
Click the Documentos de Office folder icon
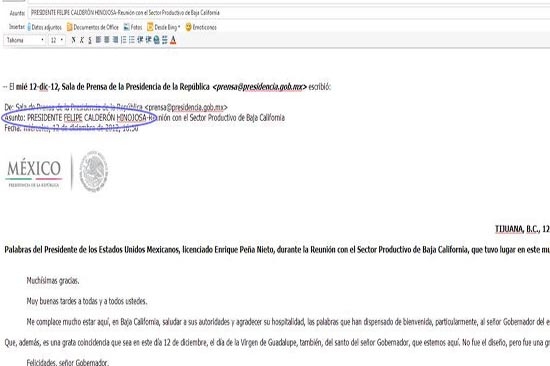point(69,27)
